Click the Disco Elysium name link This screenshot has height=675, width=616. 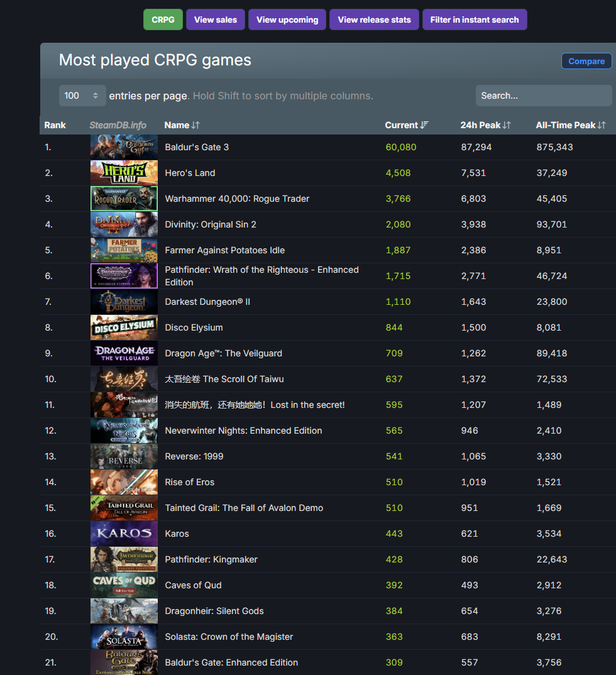[194, 327]
